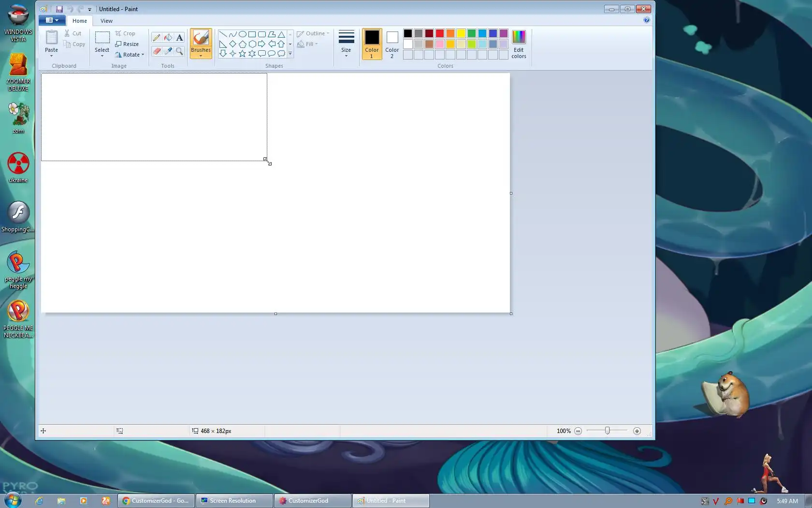This screenshot has width=812, height=508.
Task: Click the zoom slider thumb
Action: click(608, 431)
